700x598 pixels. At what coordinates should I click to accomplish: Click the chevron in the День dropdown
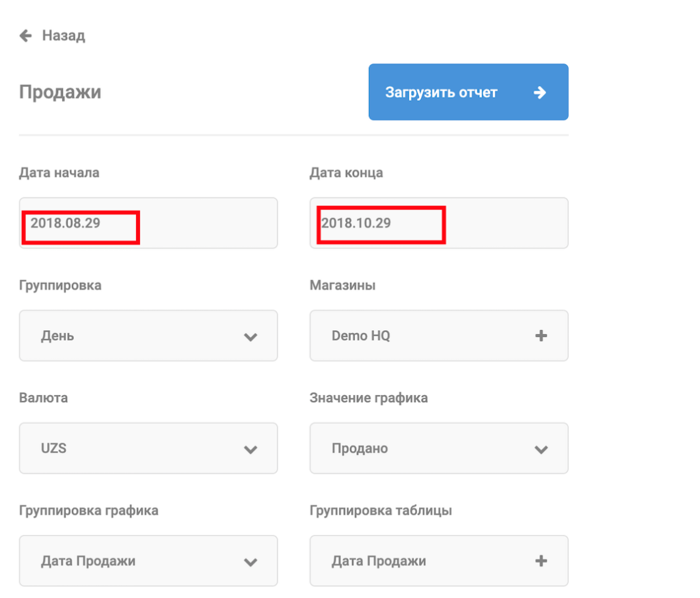coord(251,336)
